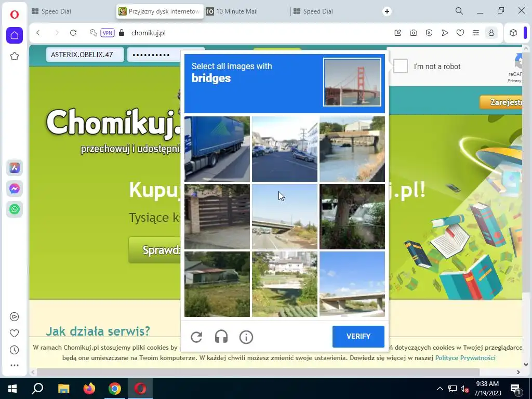Open sidebar heart pinboards icon
Screen dimensions: 532x399
click(x=14, y=334)
